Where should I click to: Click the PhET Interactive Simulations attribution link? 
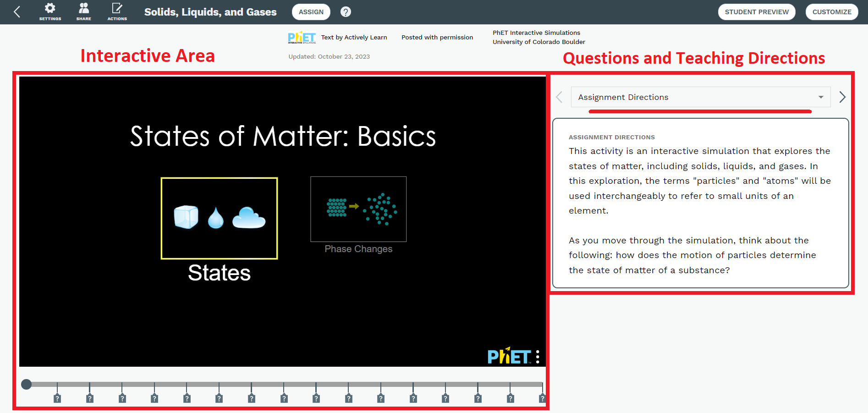(x=536, y=33)
